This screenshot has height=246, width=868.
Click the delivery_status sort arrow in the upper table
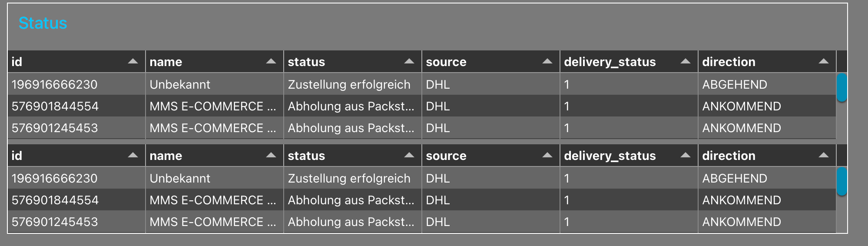[686, 61]
